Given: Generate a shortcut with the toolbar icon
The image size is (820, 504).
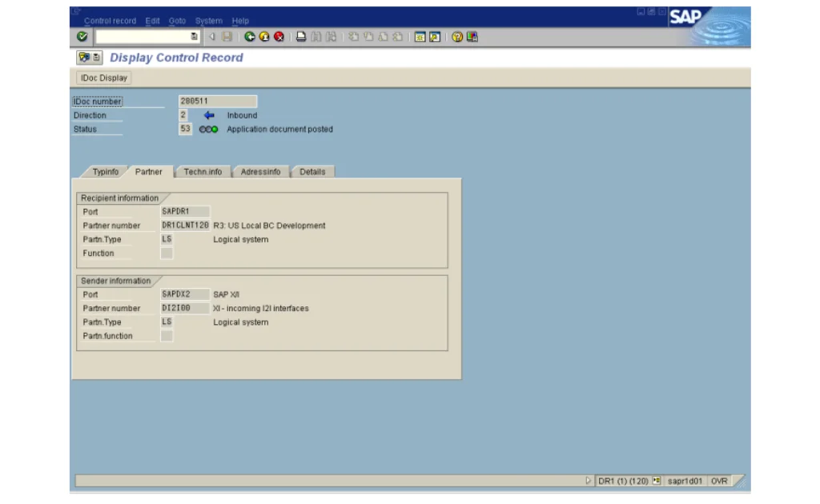Looking at the screenshot, I should 435,37.
